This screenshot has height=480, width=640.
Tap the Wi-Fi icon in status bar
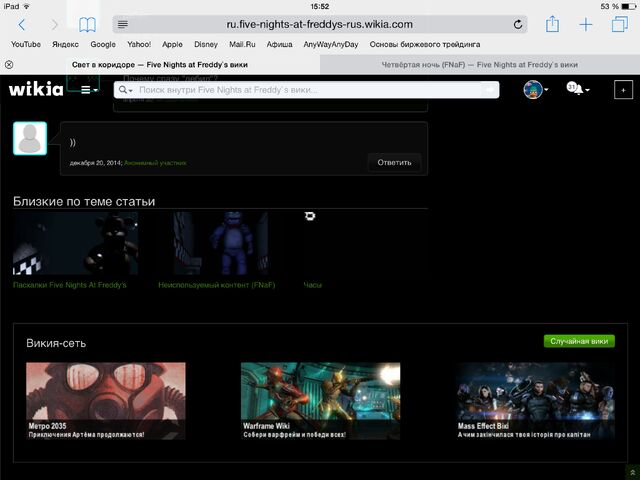pos(27,7)
